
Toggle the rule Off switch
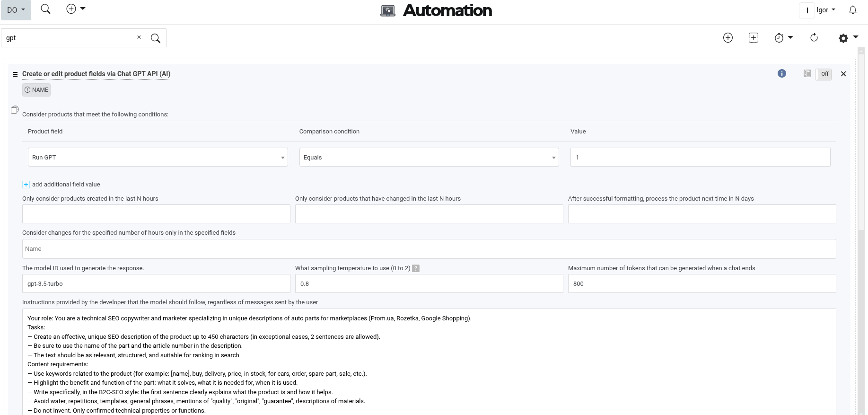coord(824,74)
